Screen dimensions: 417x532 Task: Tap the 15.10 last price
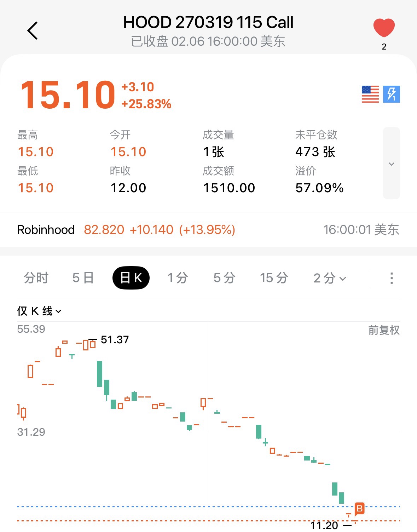[x=68, y=95]
